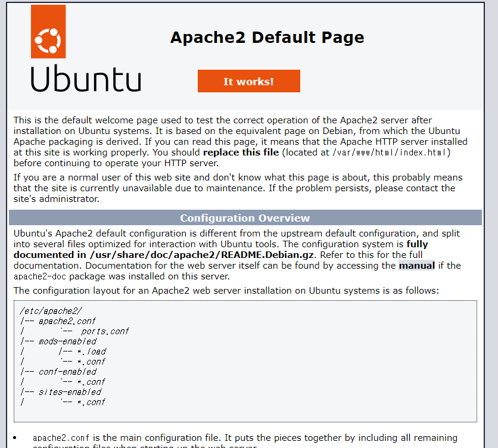Click the sentence starting "The configuration layout for"
Screen dimensions: 498x448
[x=226, y=291]
